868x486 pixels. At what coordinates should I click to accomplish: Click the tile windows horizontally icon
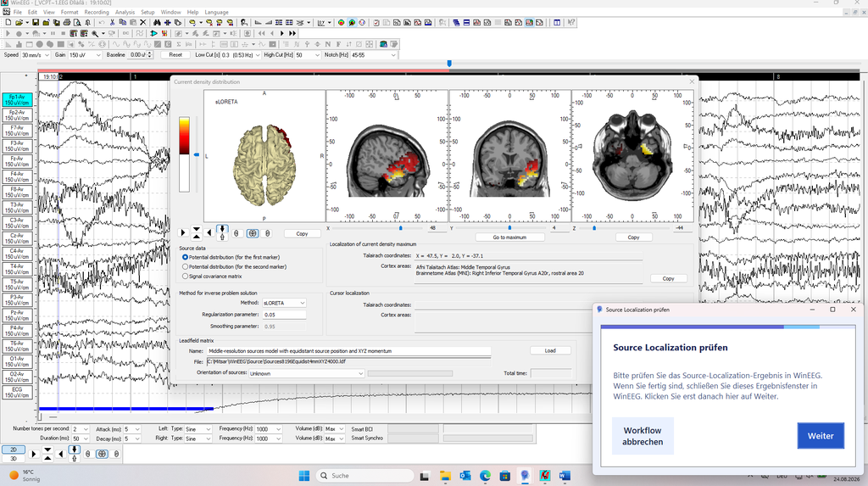pyautogui.click(x=467, y=23)
